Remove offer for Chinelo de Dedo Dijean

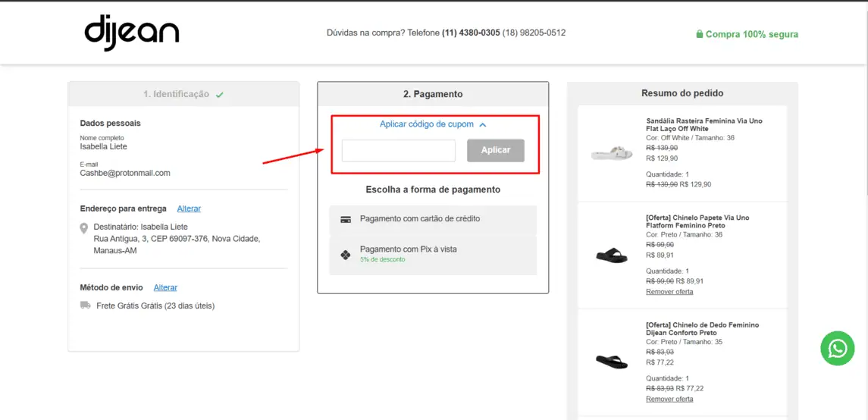[669, 399]
